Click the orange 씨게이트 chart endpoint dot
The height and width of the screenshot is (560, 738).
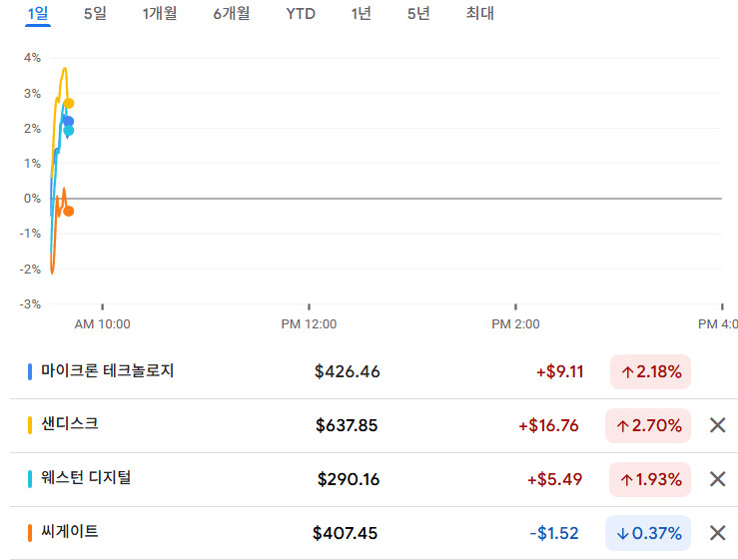click(x=69, y=211)
